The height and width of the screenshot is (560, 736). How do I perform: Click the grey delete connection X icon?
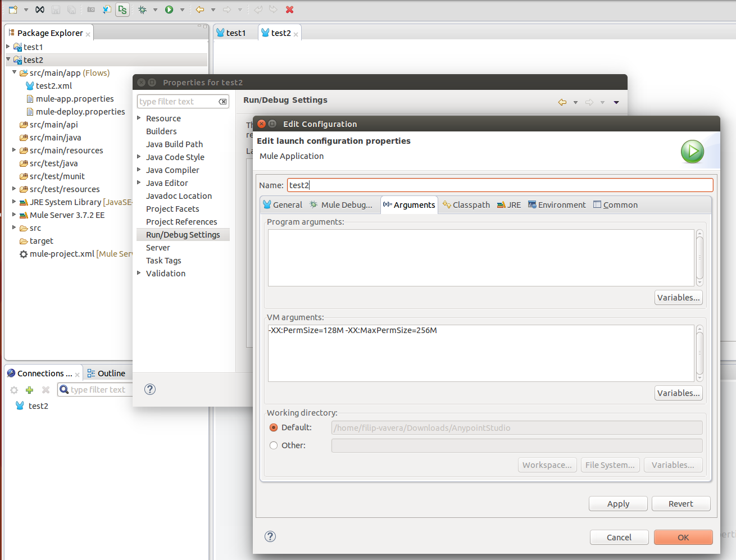point(46,390)
